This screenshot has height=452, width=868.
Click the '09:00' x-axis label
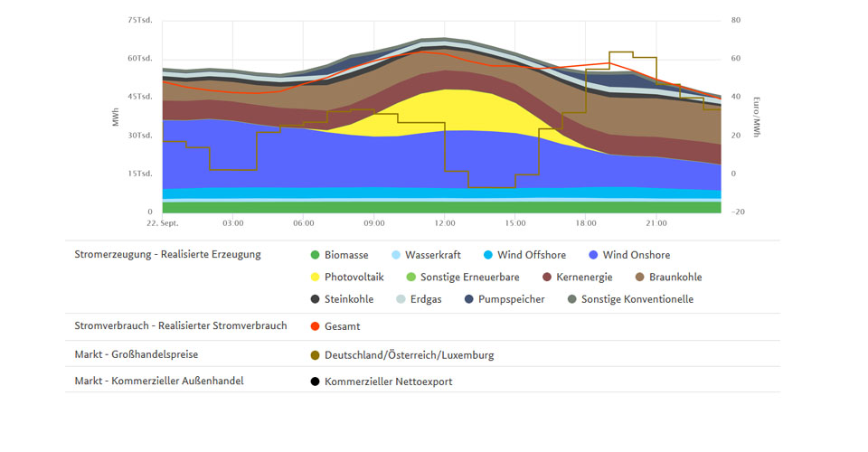(374, 223)
